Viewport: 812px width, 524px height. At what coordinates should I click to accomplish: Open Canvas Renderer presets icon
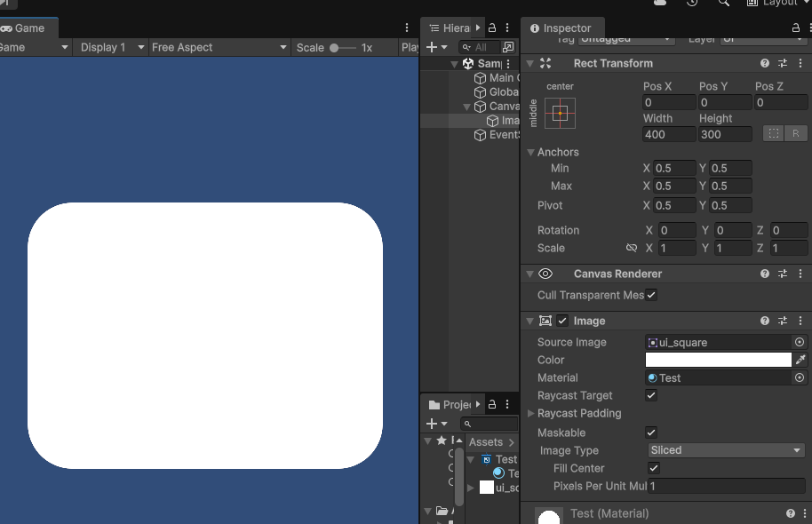pyautogui.click(x=783, y=274)
